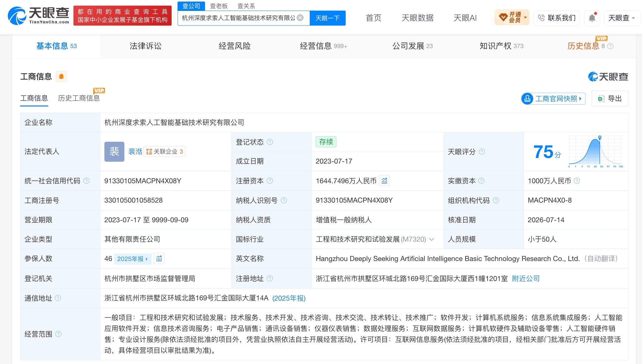Click the 天眼一下 search button

328,18
